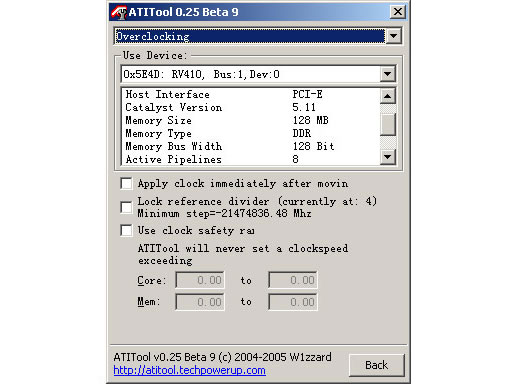This screenshot has height=385, width=513.
Task: Click the 128 Bit value
Action: click(x=313, y=146)
